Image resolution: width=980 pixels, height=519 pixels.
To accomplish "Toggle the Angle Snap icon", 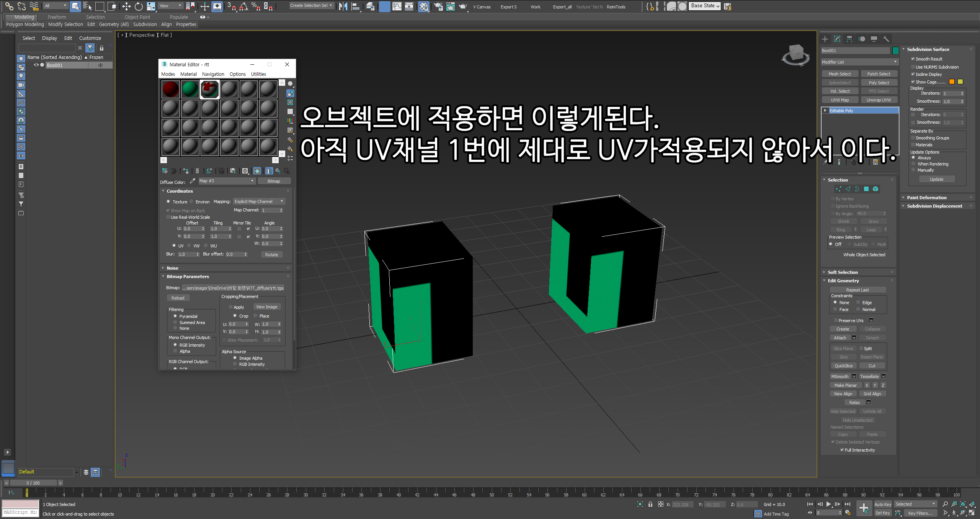I will coord(244,6).
